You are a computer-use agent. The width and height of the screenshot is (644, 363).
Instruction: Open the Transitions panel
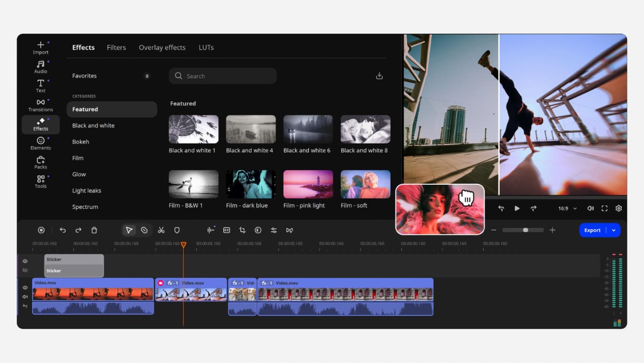pyautogui.click(x=40, y=104)
